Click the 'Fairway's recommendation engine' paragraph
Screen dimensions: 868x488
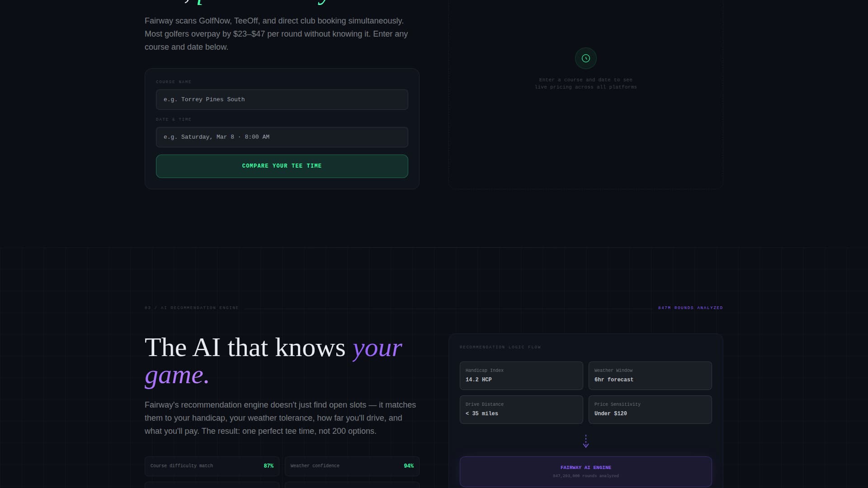click(x=280, y=418)
